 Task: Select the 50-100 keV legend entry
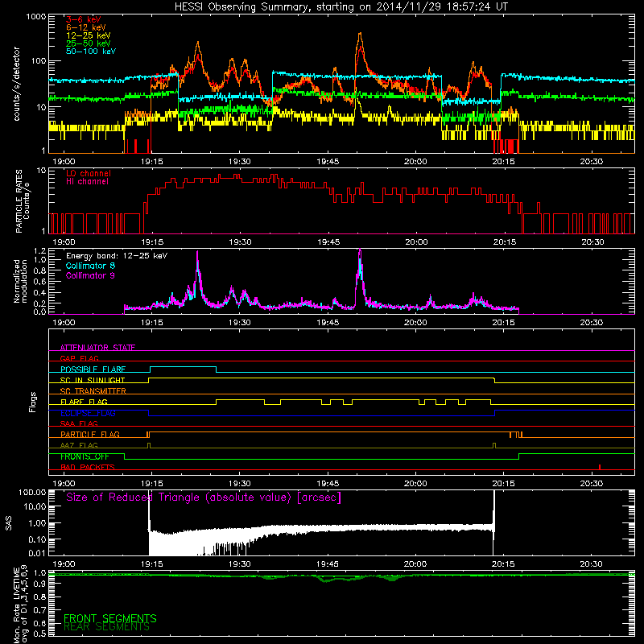90,52
